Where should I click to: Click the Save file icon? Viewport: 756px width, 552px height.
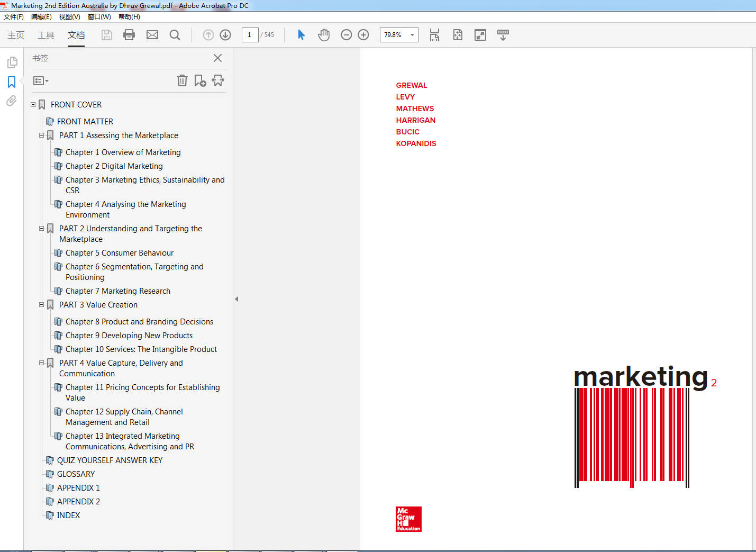tap(107, 35)
